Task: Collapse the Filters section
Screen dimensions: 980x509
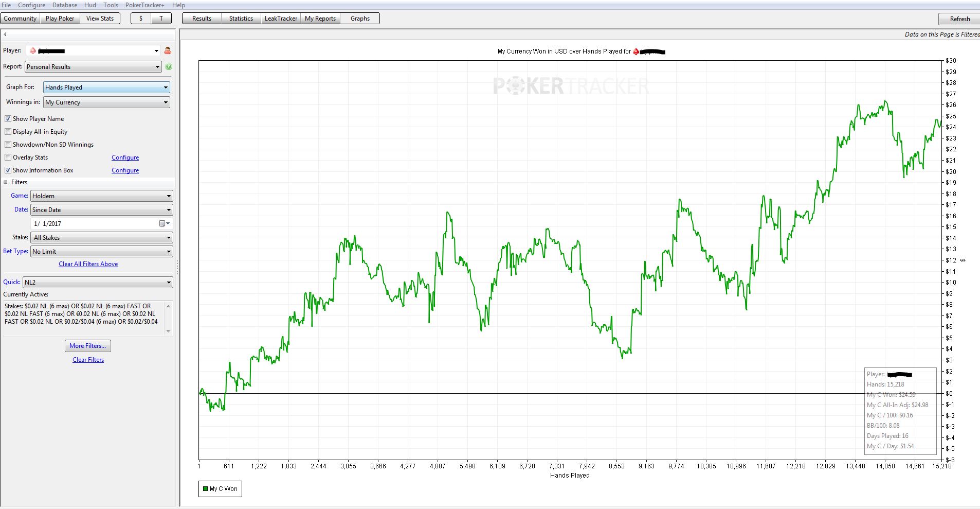Action: coord(6,182)
